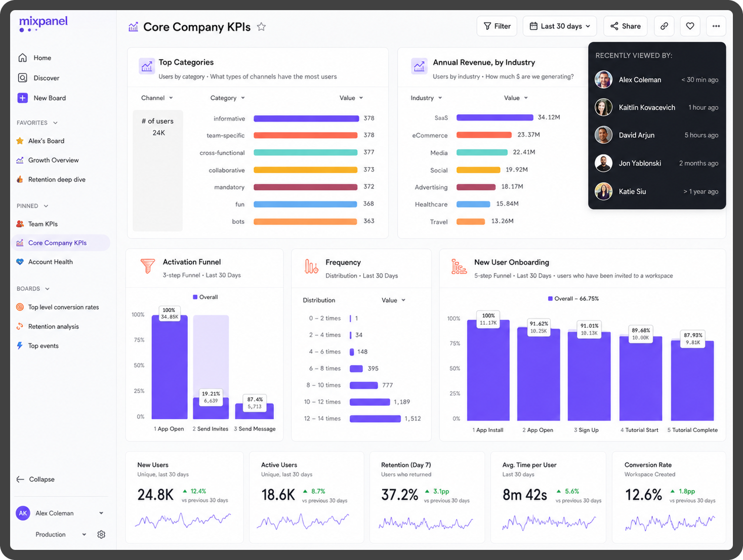The height and width of the screenshot is (560, 743).
Task: Open Retention deep dive board
Action: pyautogui.click(x=51, y=179)
